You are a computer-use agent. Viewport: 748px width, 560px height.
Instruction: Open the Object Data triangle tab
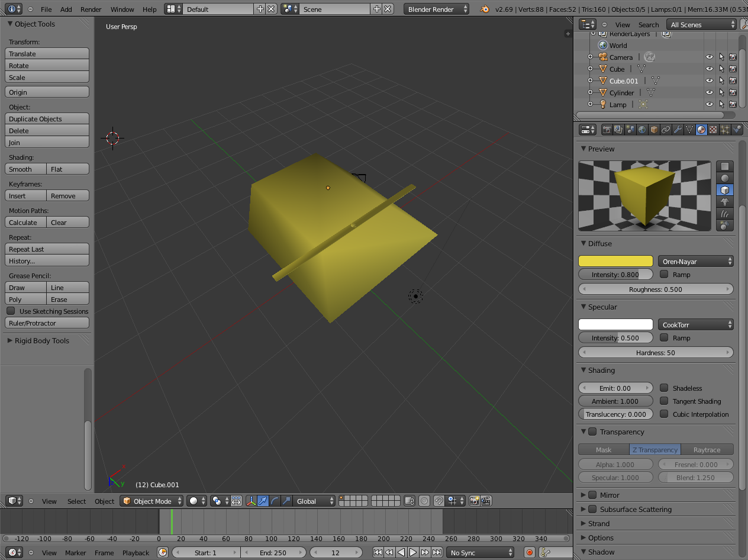tap(689, 130)
